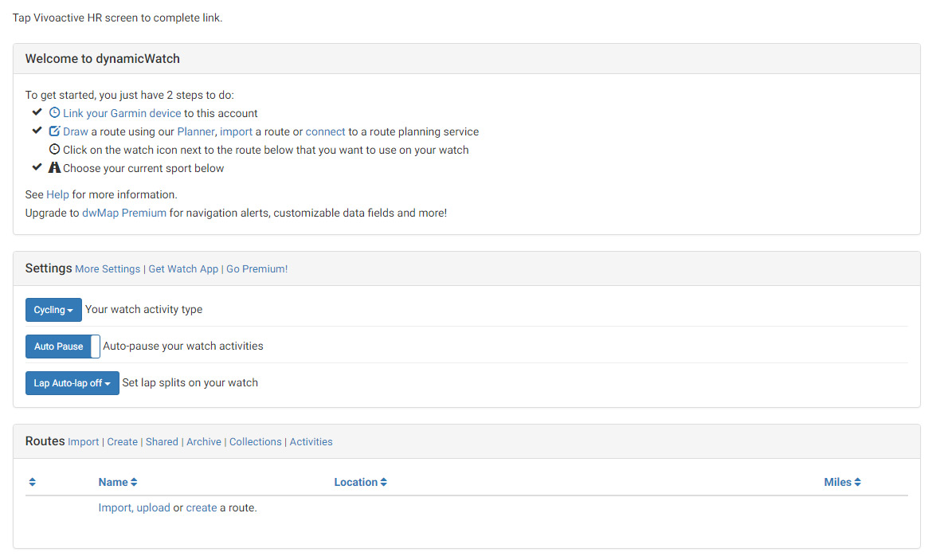Screen dimensions: 936x560
Task: Open the dwMap Premium upgrade link
Action: (x=124, y=213)
